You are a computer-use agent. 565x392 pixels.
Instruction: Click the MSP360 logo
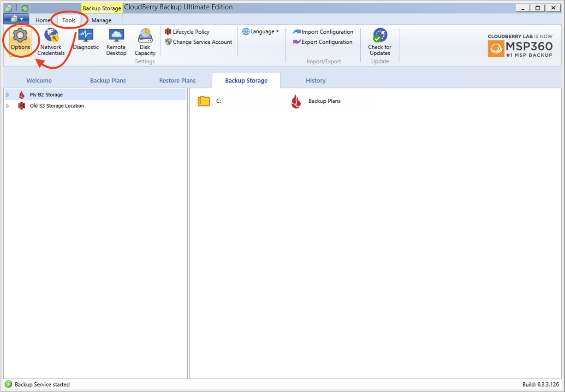point(520,48)
